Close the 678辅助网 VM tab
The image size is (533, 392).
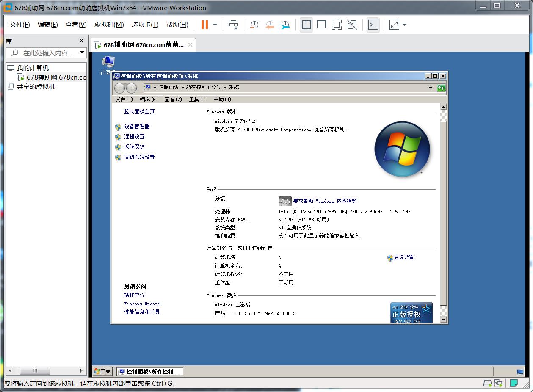(x=190, y=44)
